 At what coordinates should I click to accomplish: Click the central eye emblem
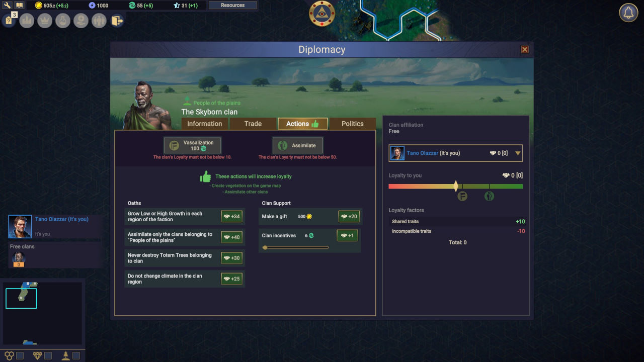[322, 14]
